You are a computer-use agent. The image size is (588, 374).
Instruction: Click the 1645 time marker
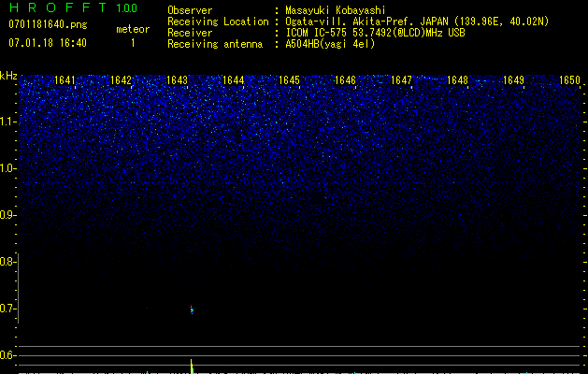[289, 80]
